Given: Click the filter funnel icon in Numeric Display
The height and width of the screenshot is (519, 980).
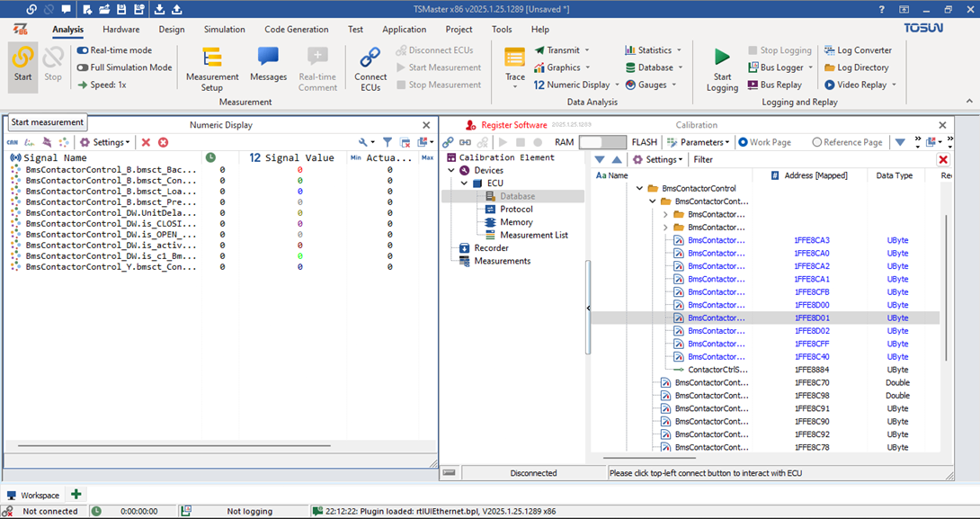Looking at the screenshot, I should coord(388,143).
